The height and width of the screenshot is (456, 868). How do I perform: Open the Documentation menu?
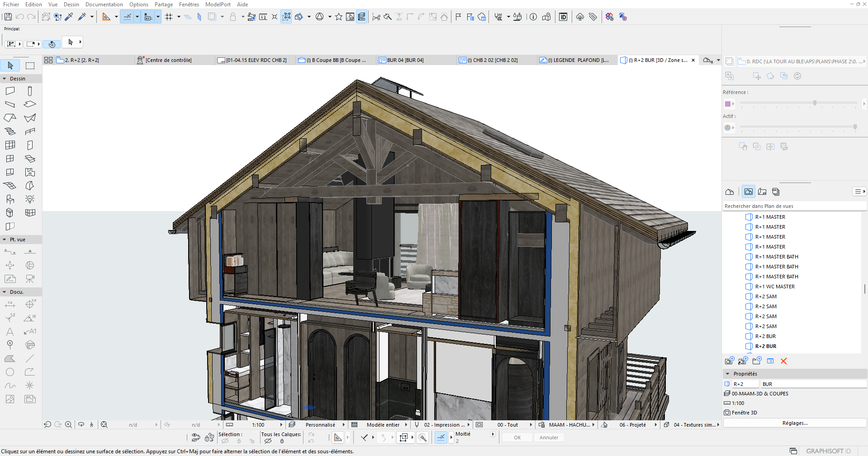point(104,5)
